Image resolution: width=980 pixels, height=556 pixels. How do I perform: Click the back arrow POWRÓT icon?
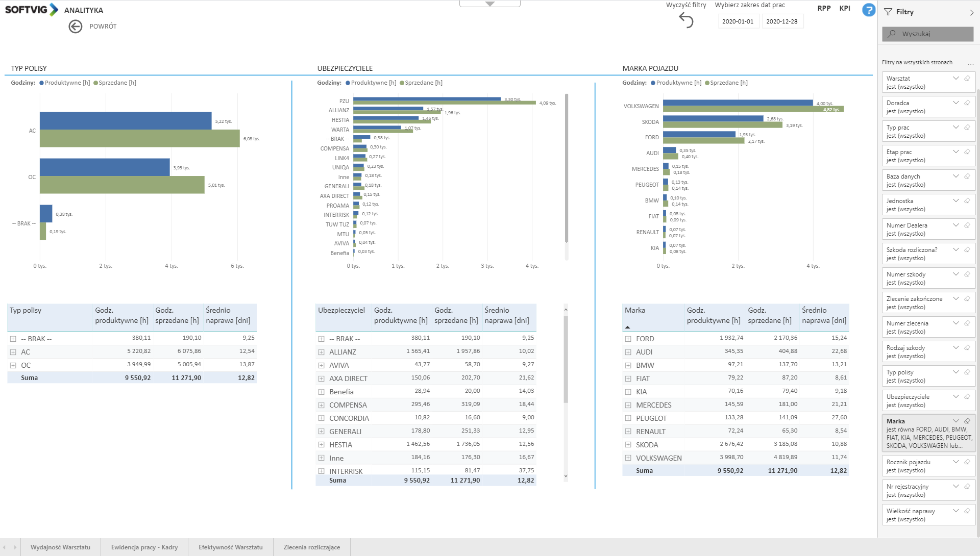pyautogui.click(x=76, y=27)
